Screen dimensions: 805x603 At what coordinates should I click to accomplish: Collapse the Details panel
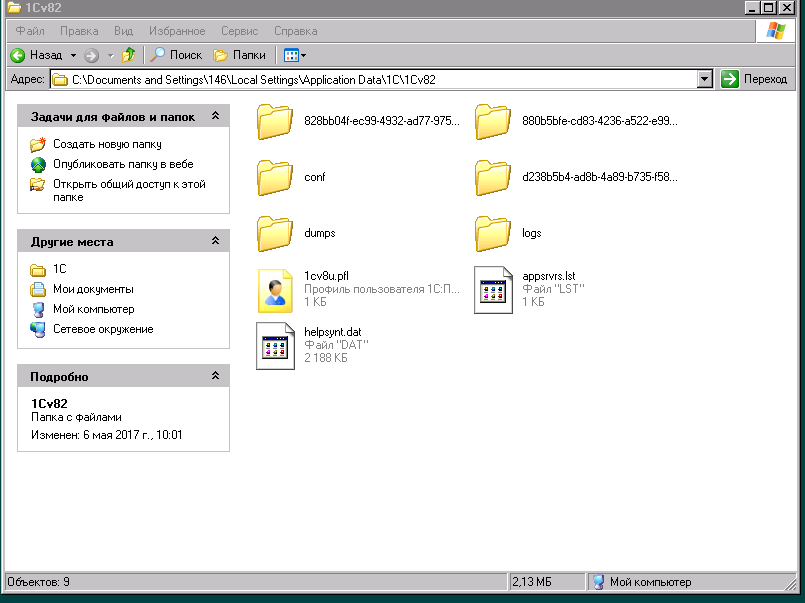(215, 377)
